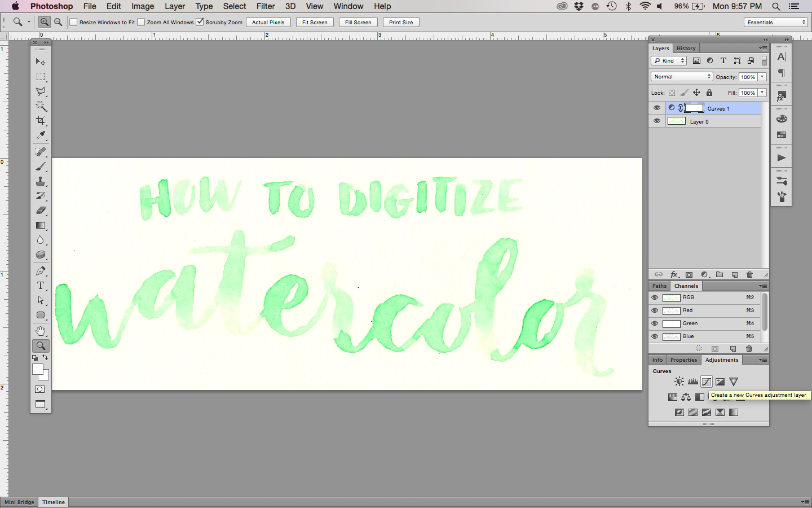Select the Blur tool
The image size is (812, 508).
pos(41,240)
